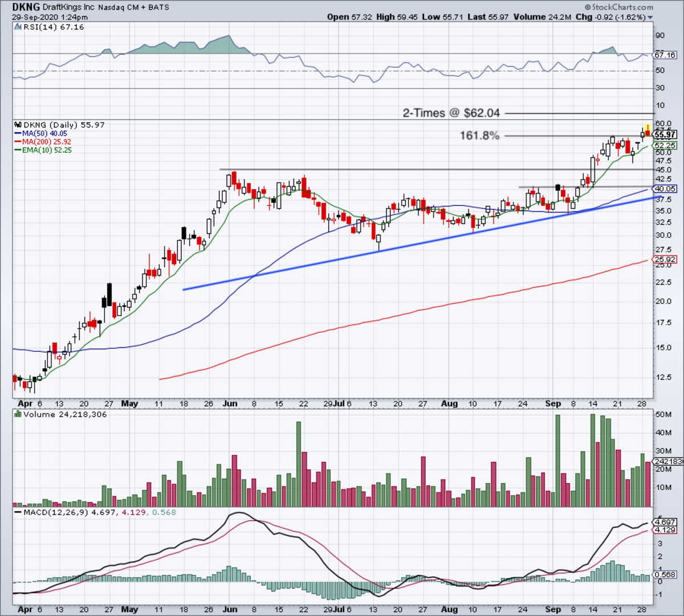Click the MA(200) 25.92 legend entry

coord(42,142)
